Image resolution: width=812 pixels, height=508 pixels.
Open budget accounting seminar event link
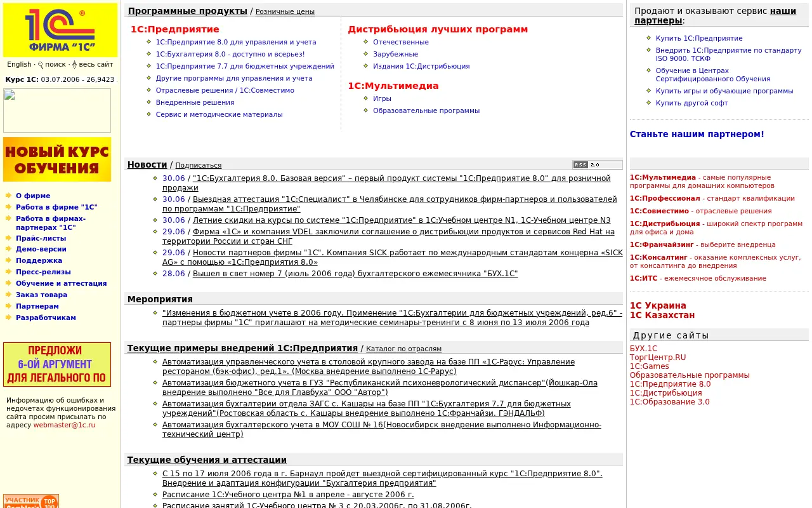392,317
